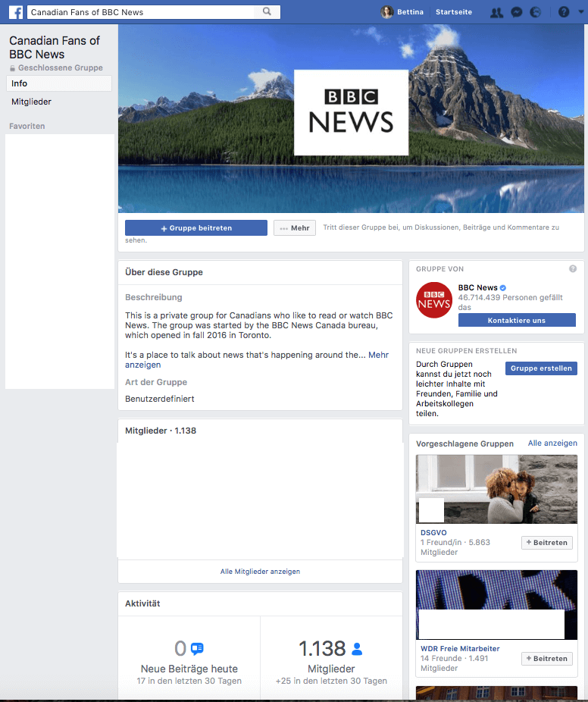The width and height of the screenshot is (588, 702).
Task: Open the help question mark icon
Action: coord(563,12)
